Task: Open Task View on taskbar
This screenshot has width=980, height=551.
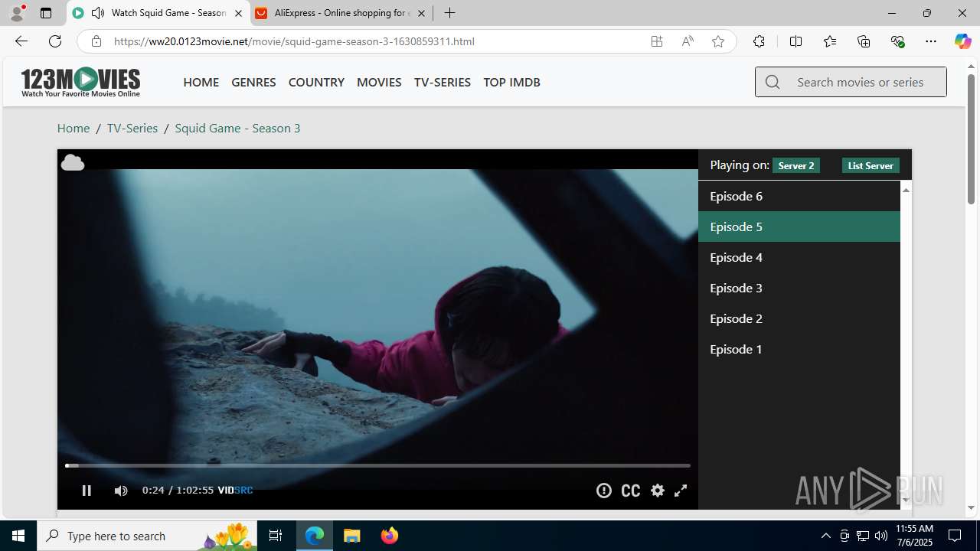Action: tap(276, 536)
